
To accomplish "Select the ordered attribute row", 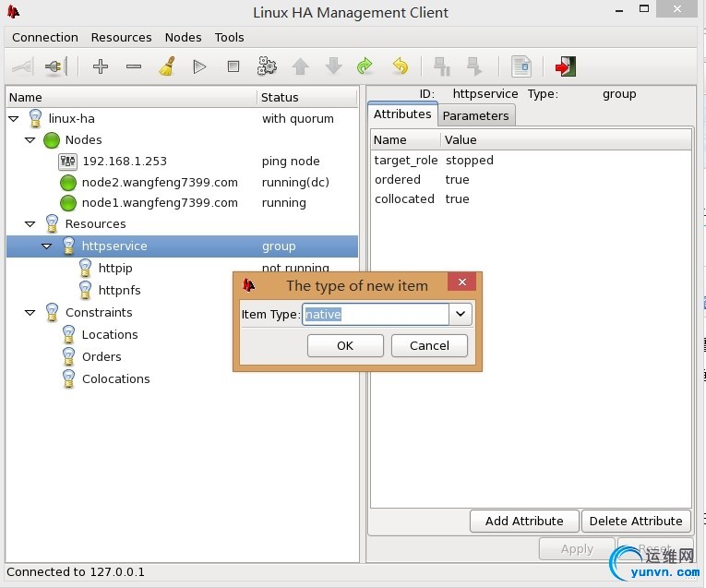I will pyautogui.click(x=531, y=180).
